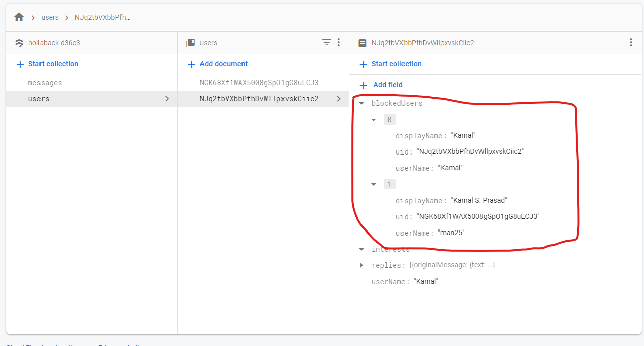Click userName value "man25"

tap(451, 233)
